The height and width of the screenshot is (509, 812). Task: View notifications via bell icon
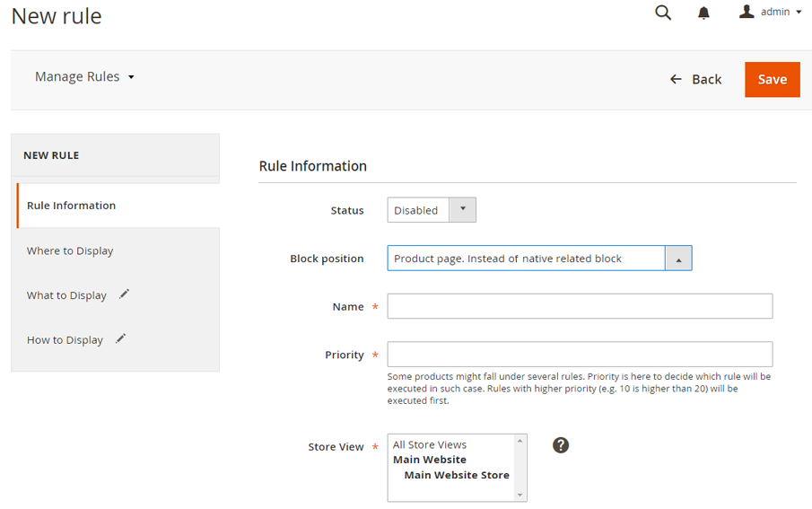pos(703,13)
